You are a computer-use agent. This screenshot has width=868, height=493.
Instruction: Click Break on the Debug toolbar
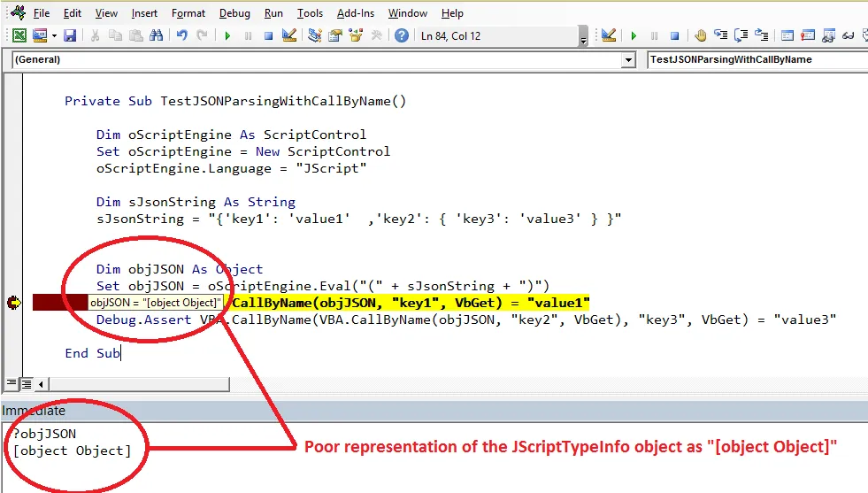coord(654,36)
